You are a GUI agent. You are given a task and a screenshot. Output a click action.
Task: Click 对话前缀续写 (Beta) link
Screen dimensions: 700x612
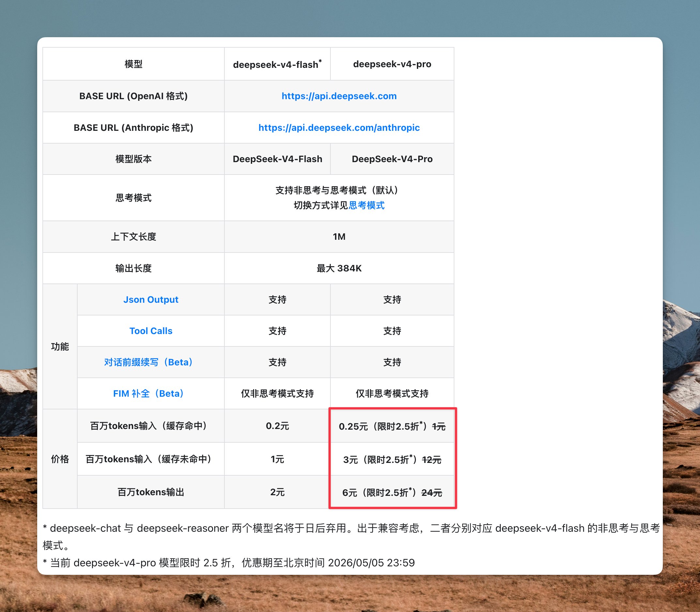point(148,362)
